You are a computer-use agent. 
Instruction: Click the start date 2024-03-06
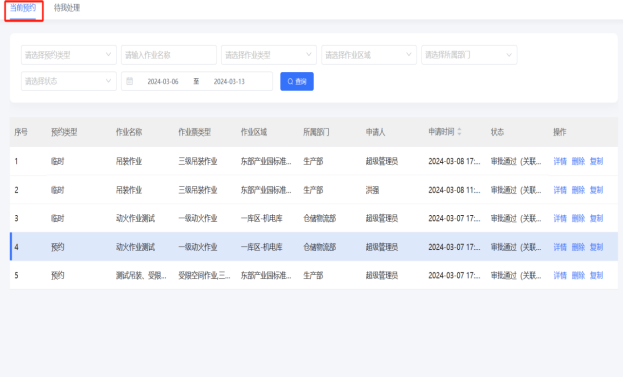[163, 81]
